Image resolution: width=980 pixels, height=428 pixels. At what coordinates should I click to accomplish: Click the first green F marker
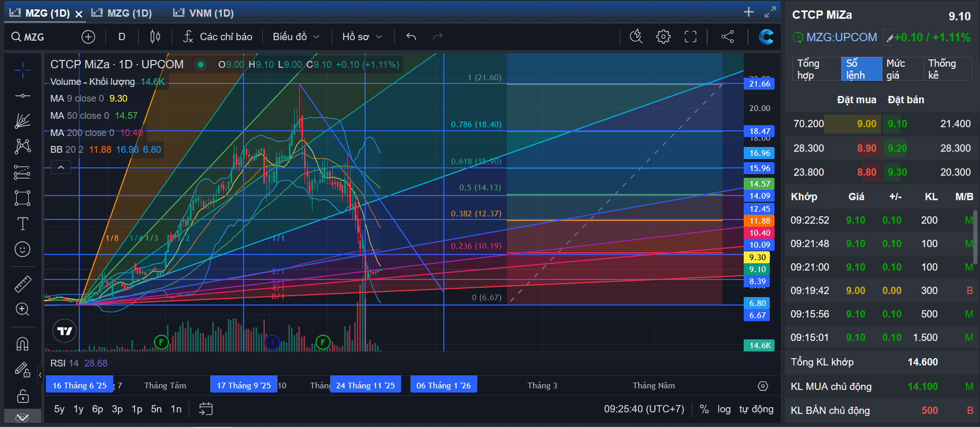(x=161, y=343)
